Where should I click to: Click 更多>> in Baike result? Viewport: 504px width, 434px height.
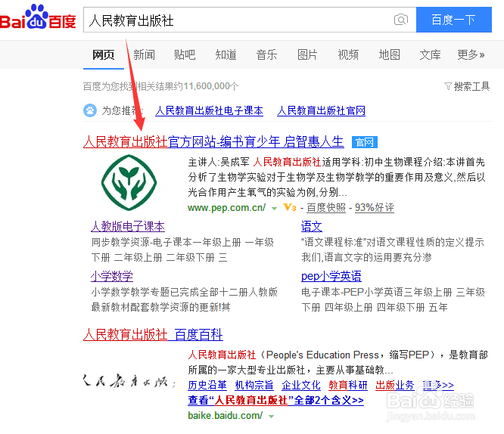[438, 385]
